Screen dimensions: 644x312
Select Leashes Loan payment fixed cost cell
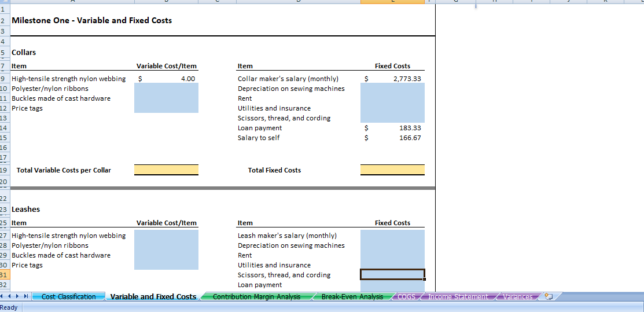point(393,285)
